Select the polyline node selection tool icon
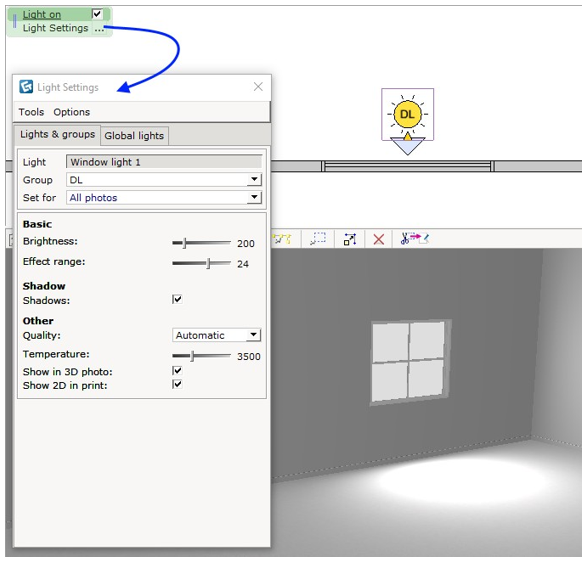 [282, 239]
